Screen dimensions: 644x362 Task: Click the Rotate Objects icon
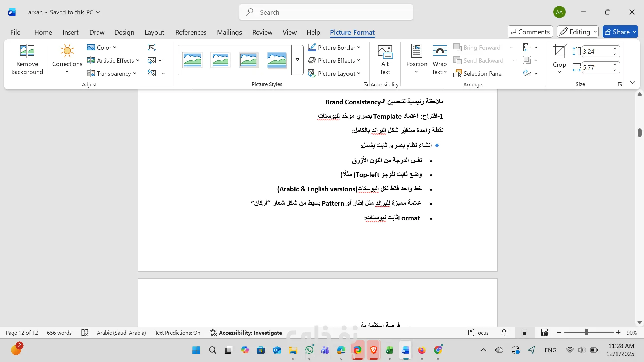pos(528,73)
